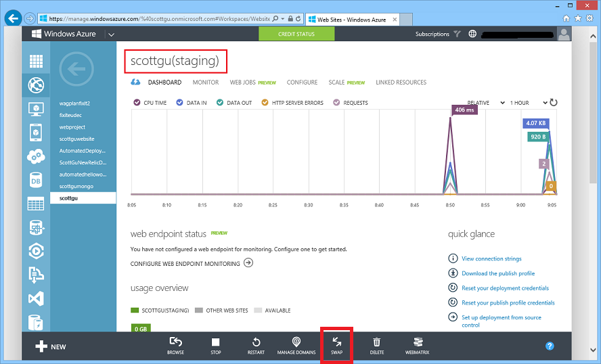Select scottguwebsite in the site list
Image resolution: width=601 pixels, height=364 pixels.
(x=76, y=139)
